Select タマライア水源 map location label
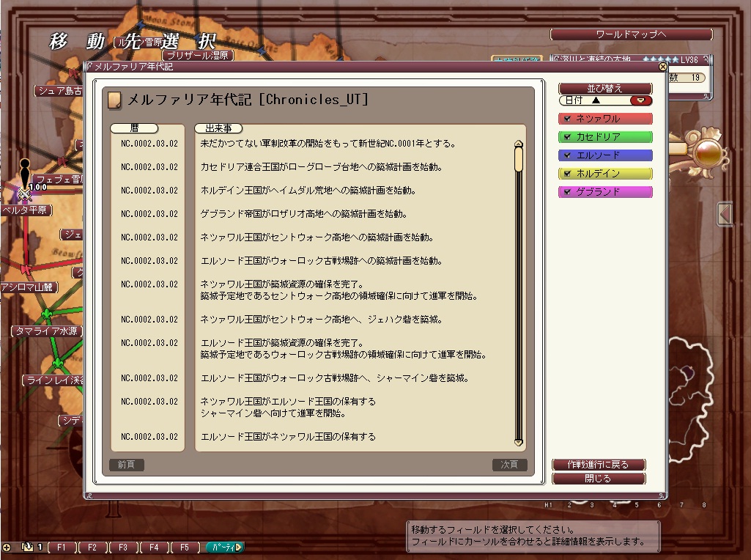 pos(46,331)
